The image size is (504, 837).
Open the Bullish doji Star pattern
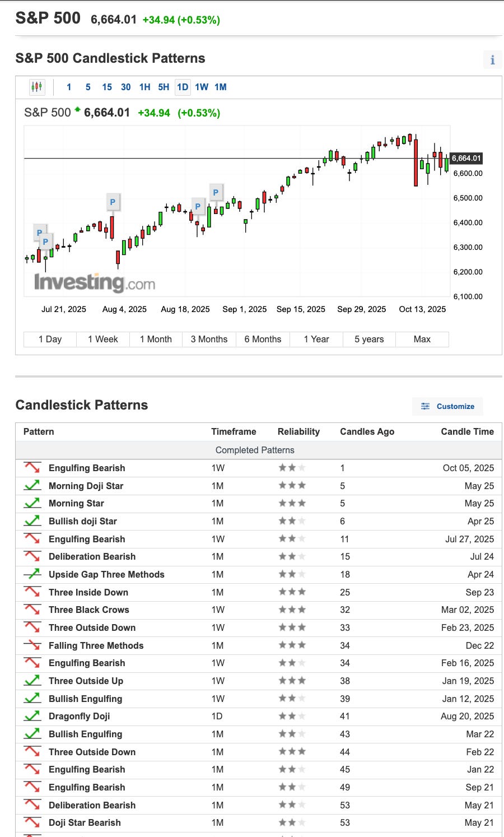[x=82, y=521]
